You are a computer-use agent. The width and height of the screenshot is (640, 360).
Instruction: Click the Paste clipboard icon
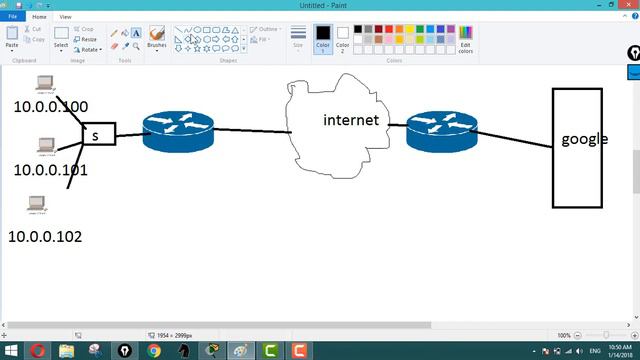point(12,33)
